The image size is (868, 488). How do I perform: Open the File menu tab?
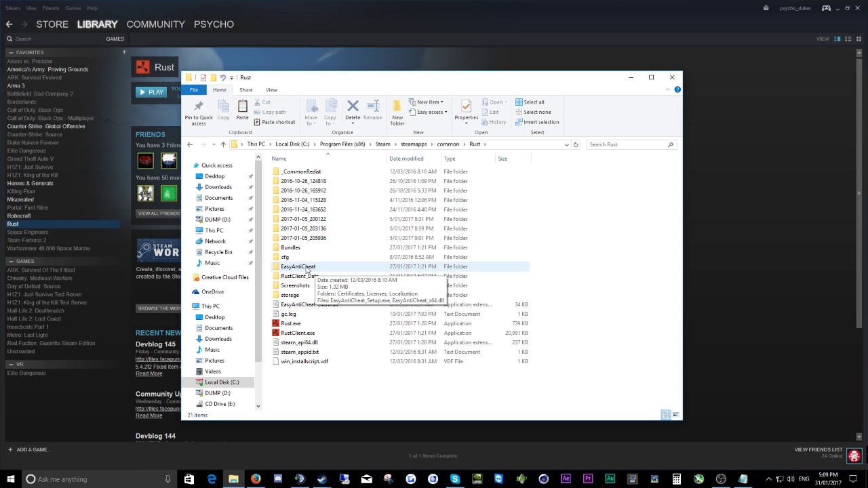coord(194,89)
